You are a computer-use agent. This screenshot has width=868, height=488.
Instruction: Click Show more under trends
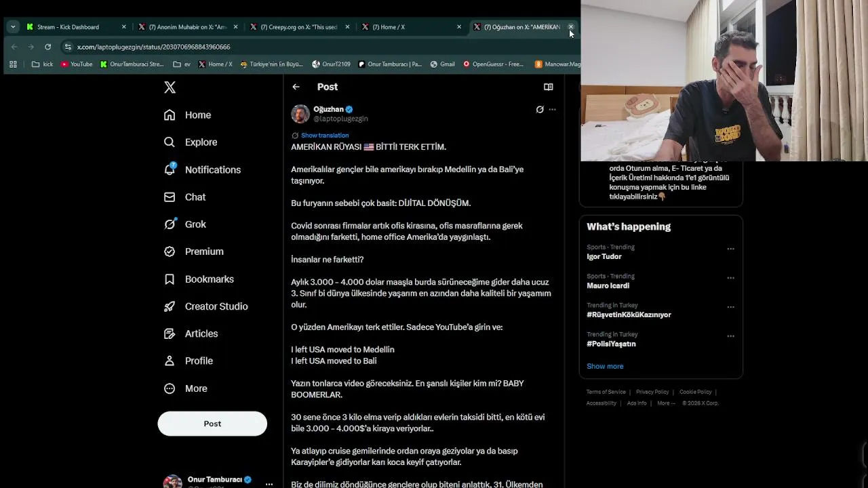605,367
